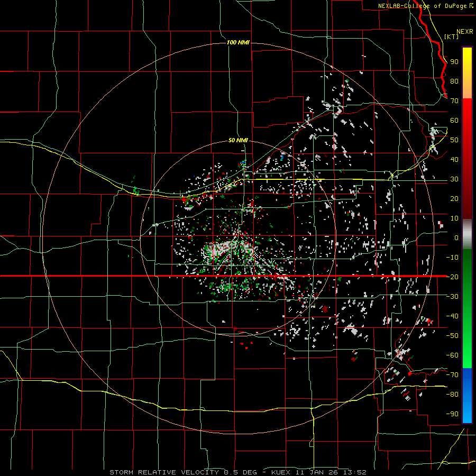
Task: Click the -30 value on the velocity scale
Action: [x=452, y=297]
